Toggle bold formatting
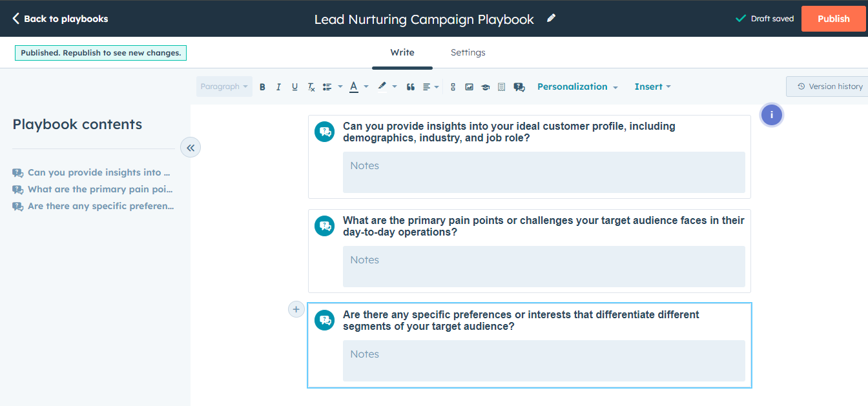The image size is (868, 406). click(x=262, y=86)
